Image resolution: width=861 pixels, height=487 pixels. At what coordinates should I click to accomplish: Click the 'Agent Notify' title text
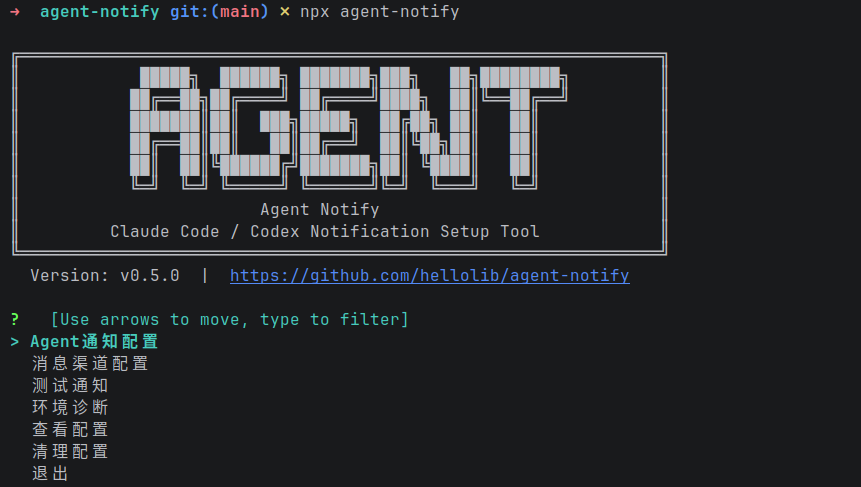(320, 209)
